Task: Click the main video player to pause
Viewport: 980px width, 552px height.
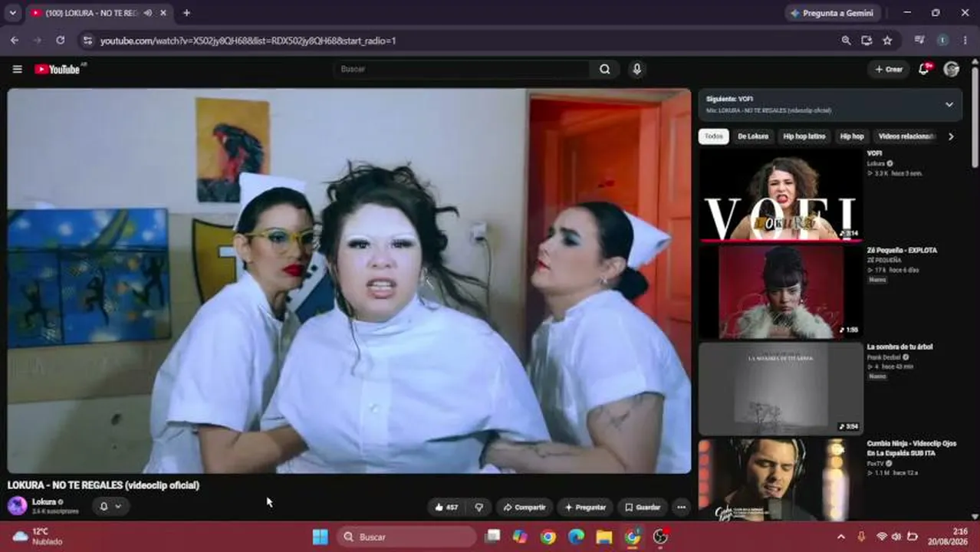Action: pos(349,281)
